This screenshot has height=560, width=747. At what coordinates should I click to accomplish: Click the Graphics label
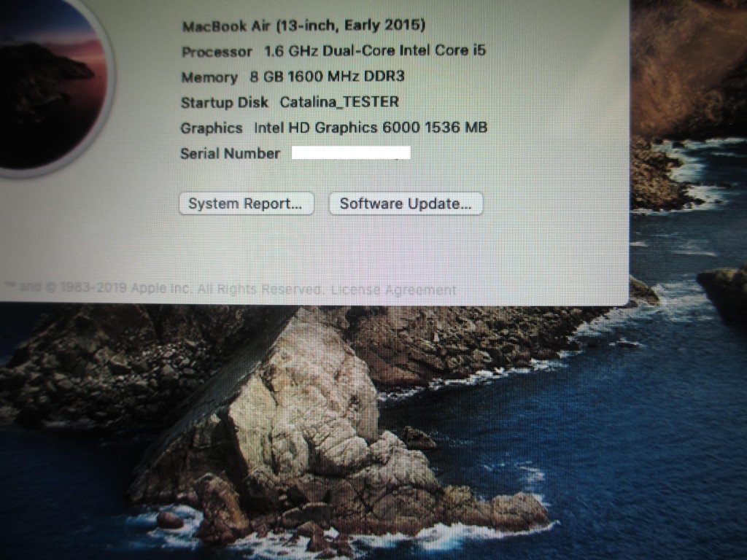tap(212, 128)
